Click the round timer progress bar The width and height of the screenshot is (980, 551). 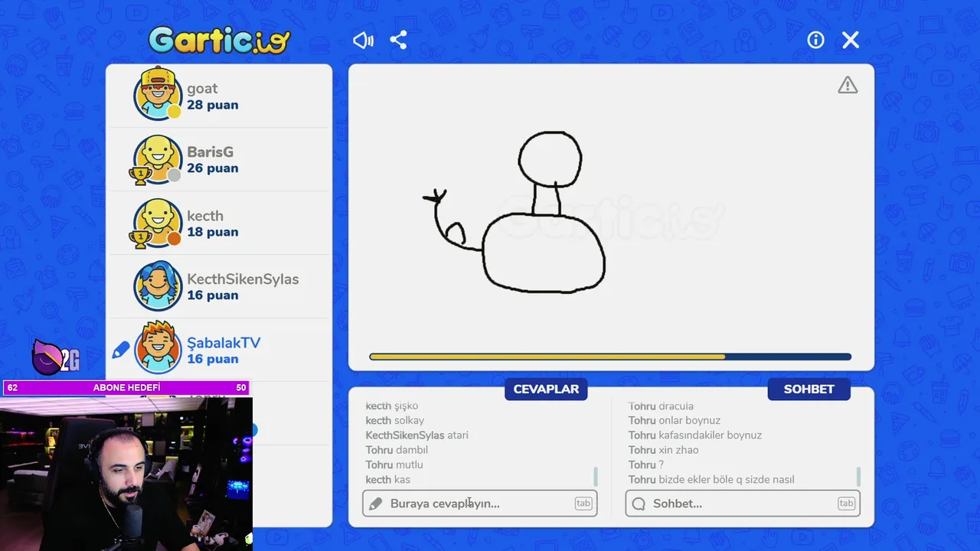[x=610, y=357]
